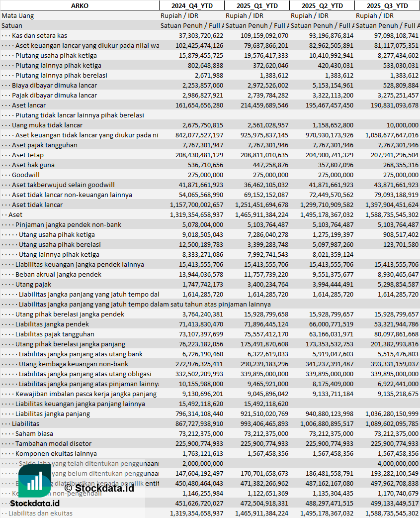The height and width of the screenshot is (518, 420).
Task: Select the 2025_Q2_YTD column header
Action: (322, 5)
